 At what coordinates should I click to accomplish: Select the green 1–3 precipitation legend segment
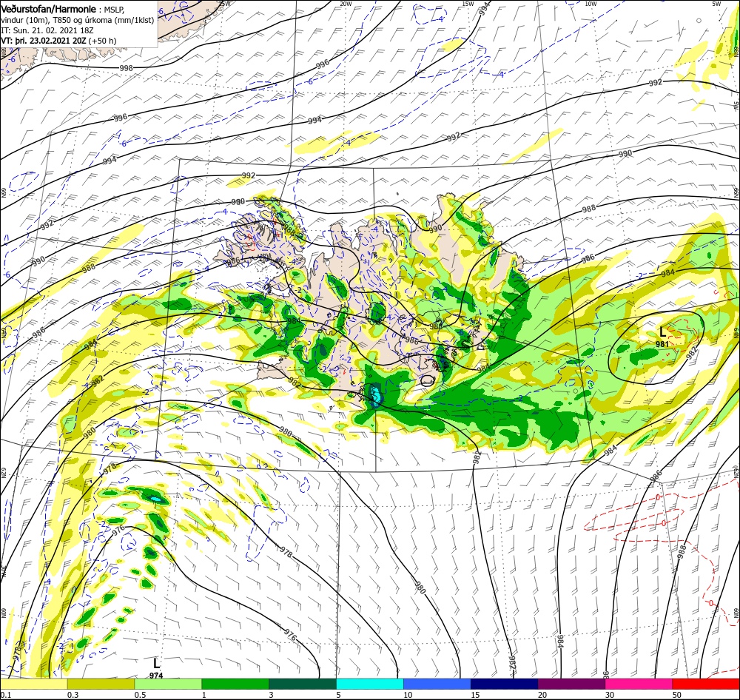click(x=235, y=684)
